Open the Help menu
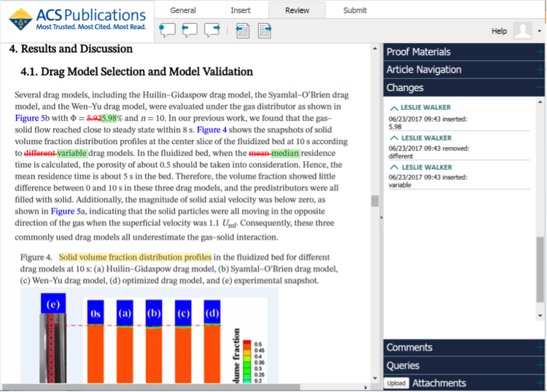The height and width of the screenshot is (392, 547). tap(499, 31)
